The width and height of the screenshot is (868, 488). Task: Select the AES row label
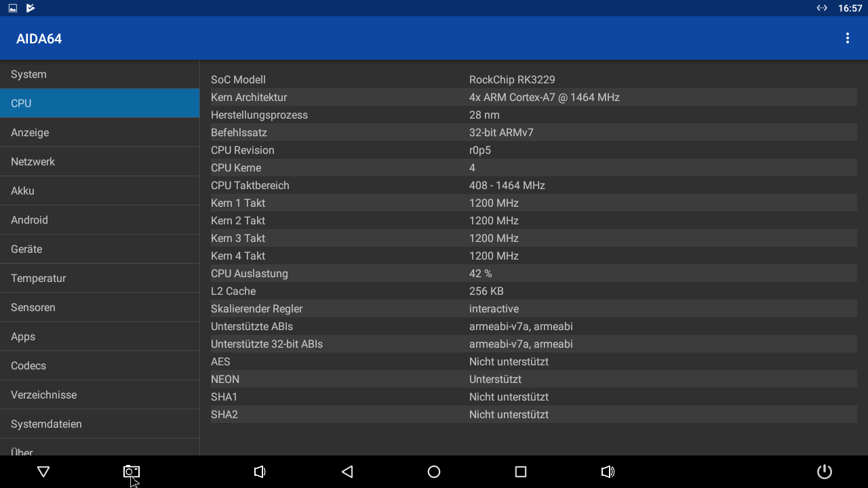220,362
